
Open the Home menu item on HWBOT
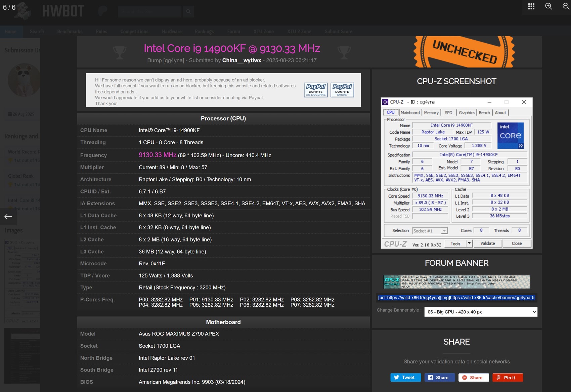[x=10, y=32]
